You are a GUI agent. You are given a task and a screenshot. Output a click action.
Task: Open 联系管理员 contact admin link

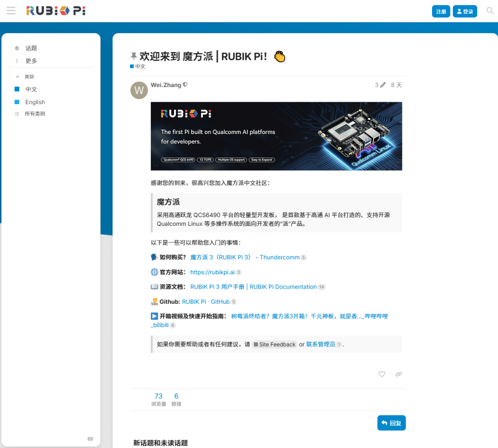click(x=320, y=344)
